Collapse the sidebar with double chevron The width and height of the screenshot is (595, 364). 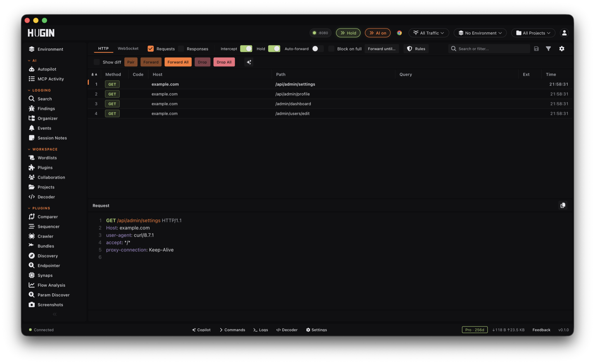[x=55, y=314]
